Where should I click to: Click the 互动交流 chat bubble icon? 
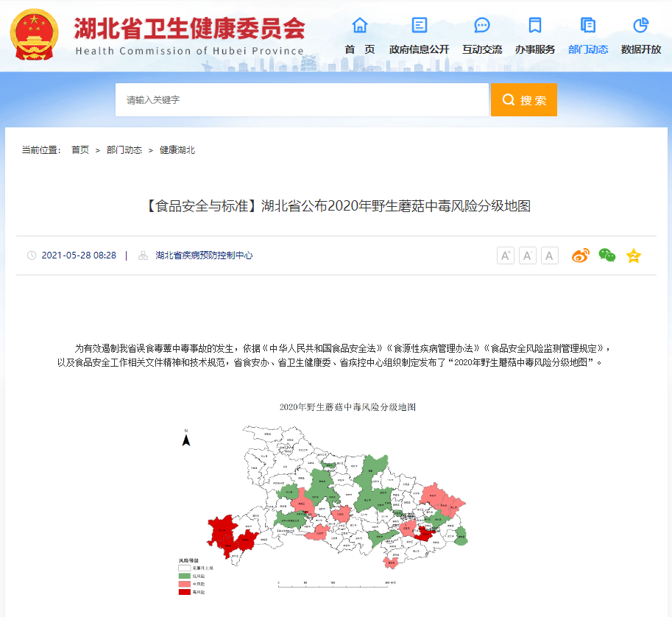point(481,25)
